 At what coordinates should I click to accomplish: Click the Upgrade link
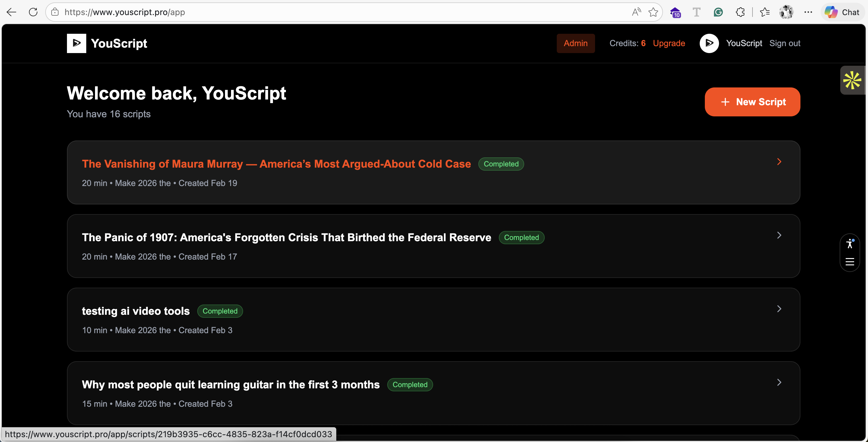669,43
